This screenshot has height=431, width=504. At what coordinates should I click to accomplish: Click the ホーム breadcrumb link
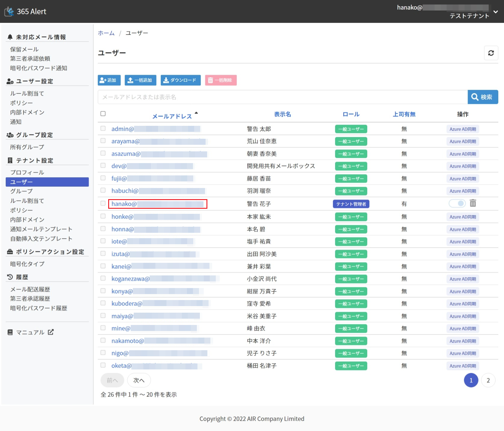(x=106, y=33)
